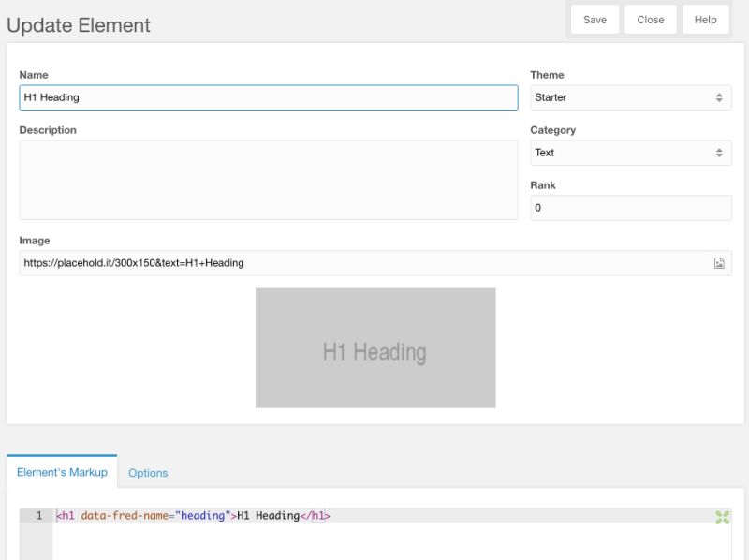Screen dimensions: 749x560
Task: Open the Theme dropdown showing Starter
Action: pyautogui.click(x=630, y=97)
